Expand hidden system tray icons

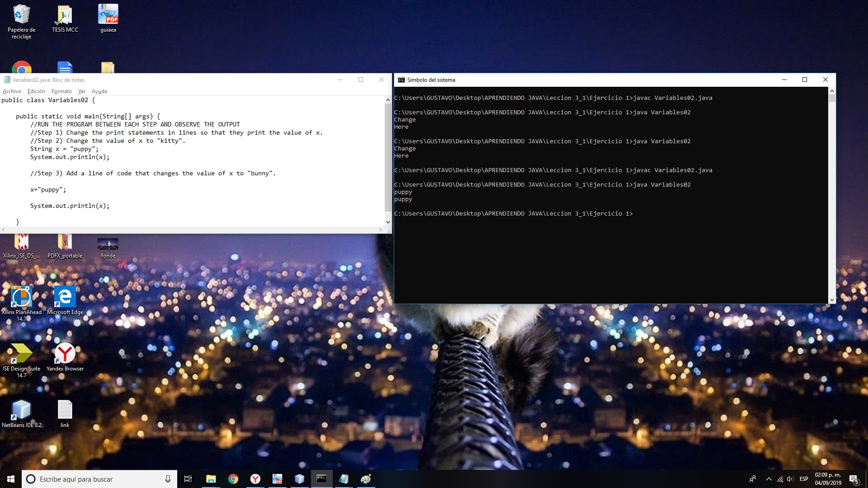point(769,479)
